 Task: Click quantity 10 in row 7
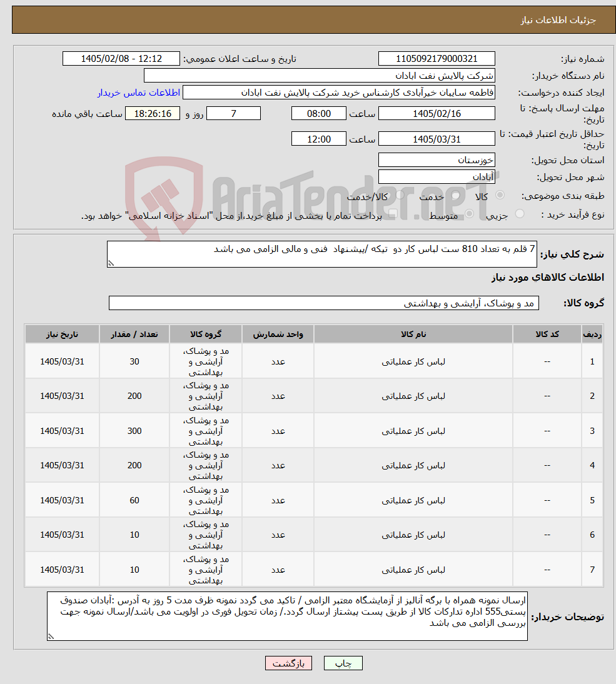pyautogui.click(x=134, y=570)
